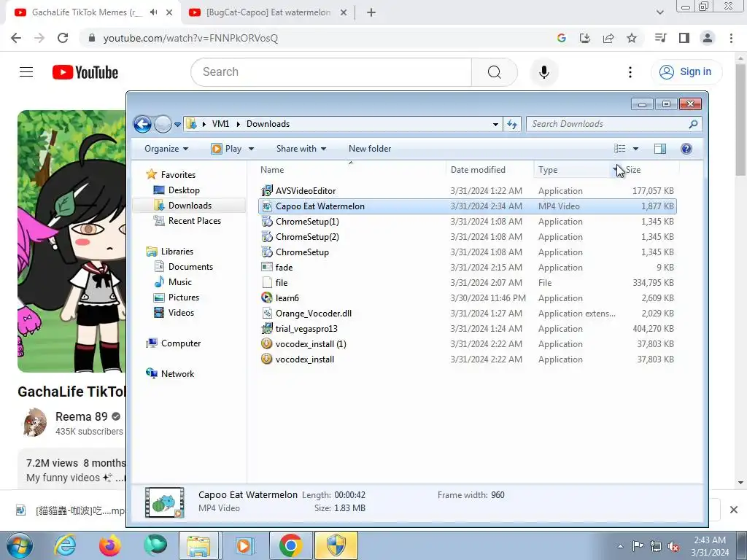Click VM1 in the address breadcrumb
Screen dimensions: 747x560
click(x=220, y=124)
